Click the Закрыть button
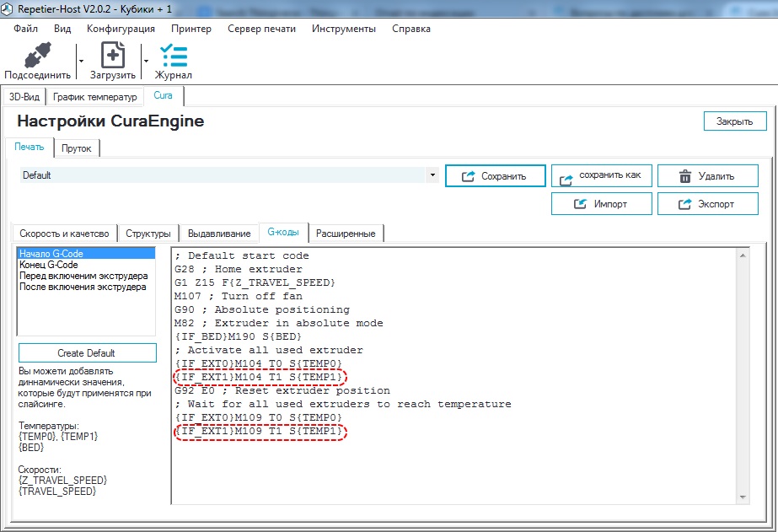This screenshot has width=778, height=532. pos(734,121)
